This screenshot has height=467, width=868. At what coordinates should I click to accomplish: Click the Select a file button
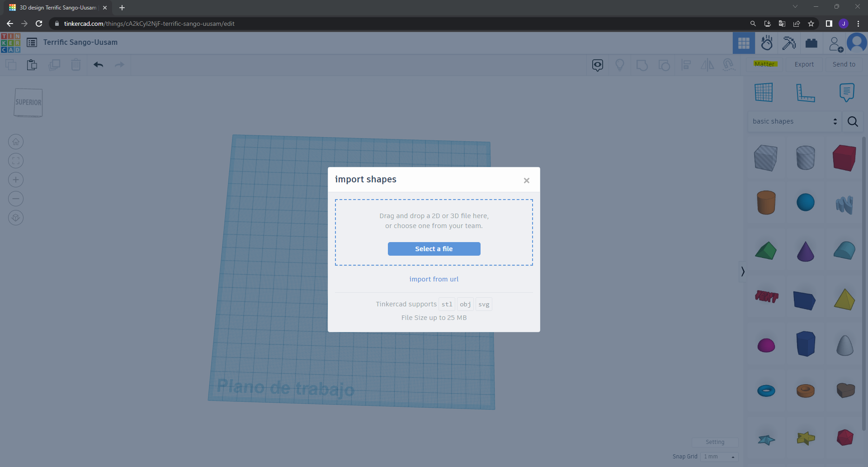click(x=434, y=249)
